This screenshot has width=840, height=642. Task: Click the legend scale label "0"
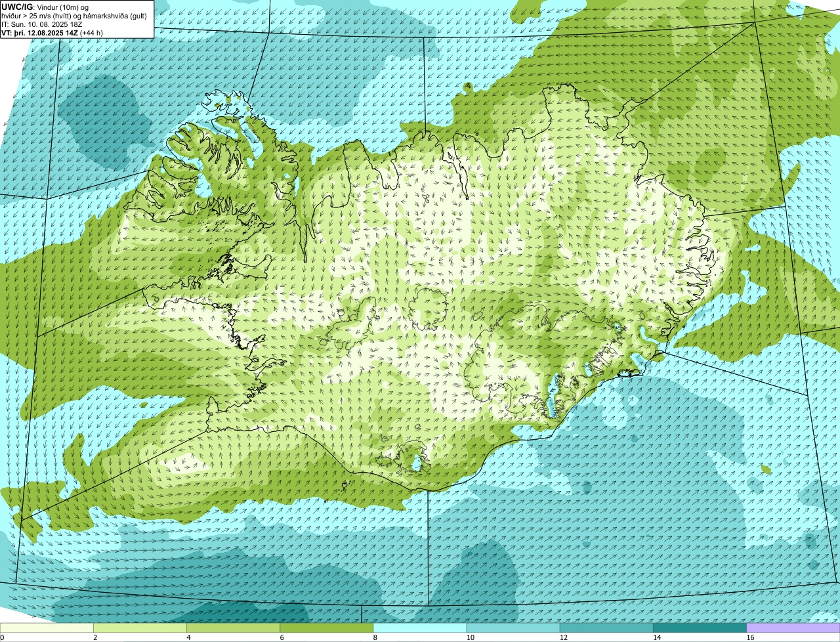2,637
